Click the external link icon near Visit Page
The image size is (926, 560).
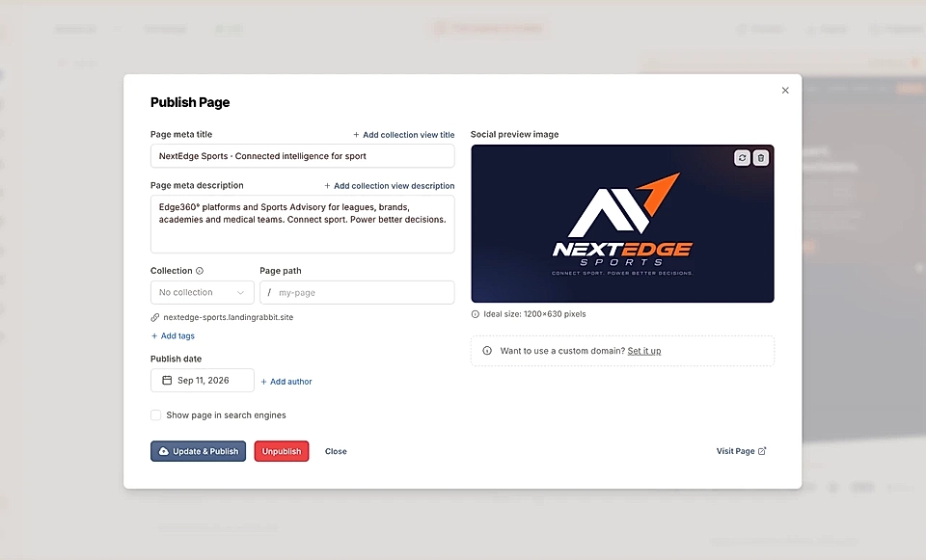[x=762, y=451]
